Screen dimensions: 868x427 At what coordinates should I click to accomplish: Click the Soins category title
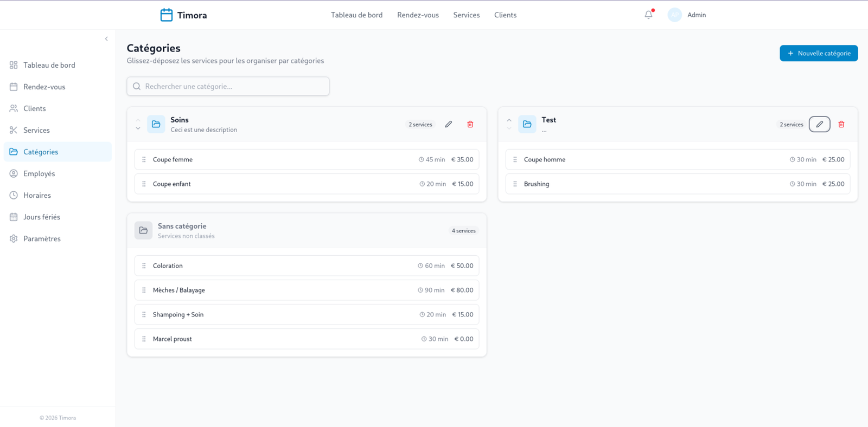point(180,120)
